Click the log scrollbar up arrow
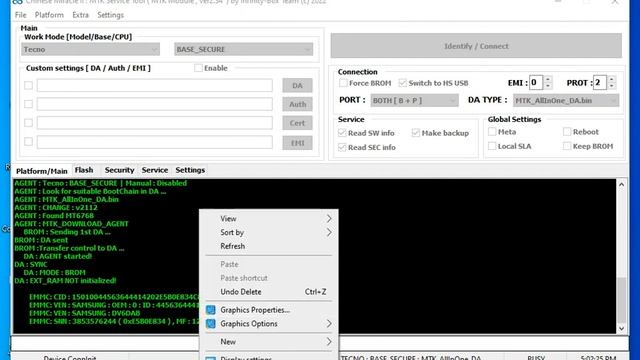 point(621,184)
